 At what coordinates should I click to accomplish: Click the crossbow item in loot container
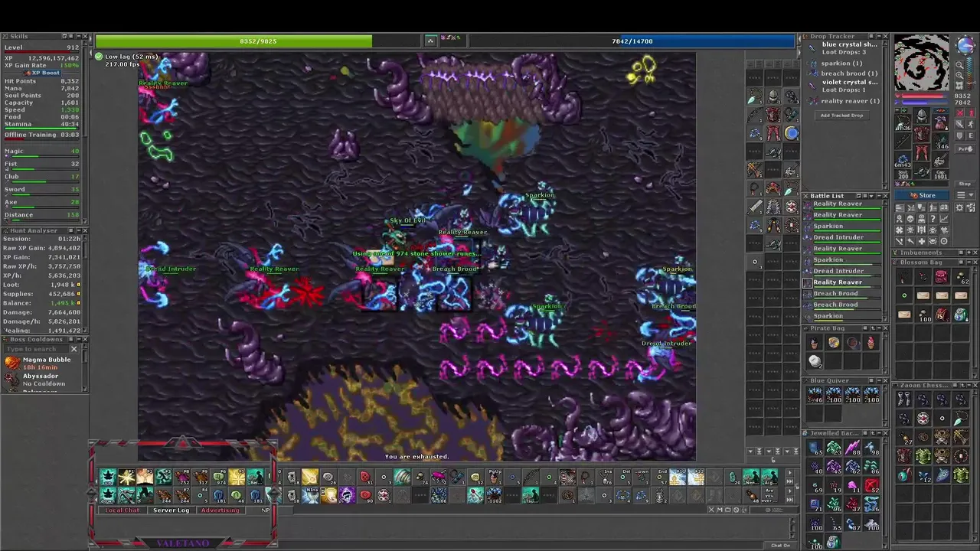pyautogui.click(x=962, y=437)
